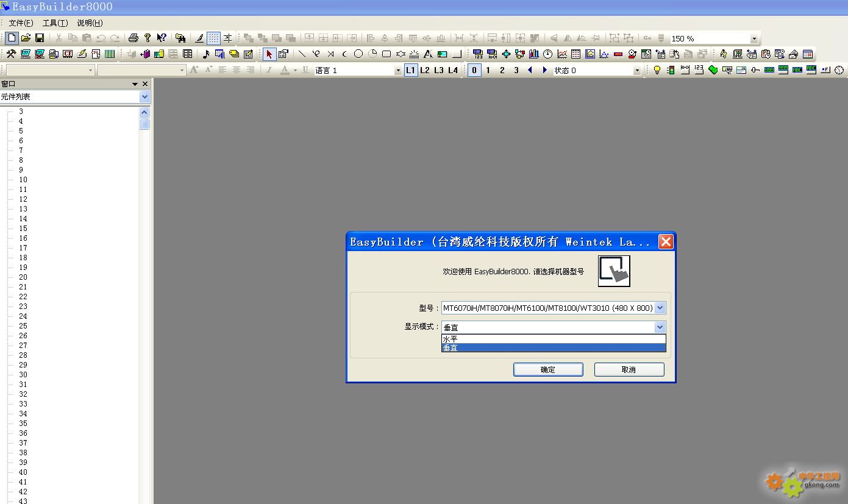
Task: Insert a Bar graph object
Action: 533,54
